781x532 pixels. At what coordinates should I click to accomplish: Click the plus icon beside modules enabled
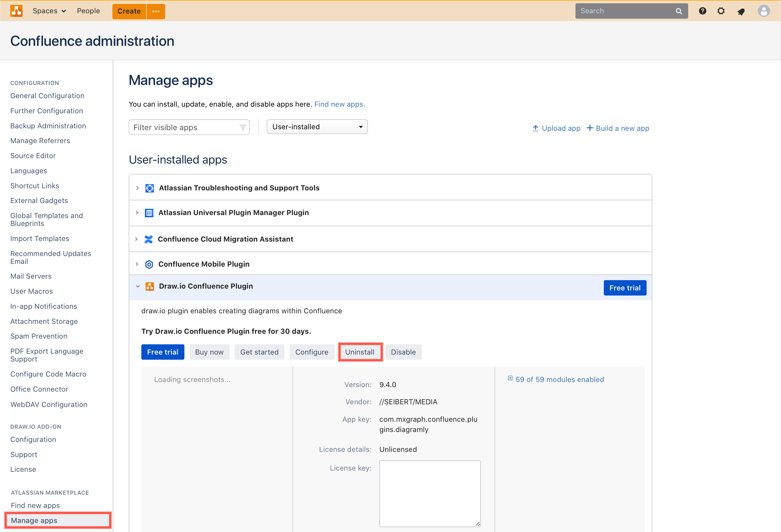(510, 378)
